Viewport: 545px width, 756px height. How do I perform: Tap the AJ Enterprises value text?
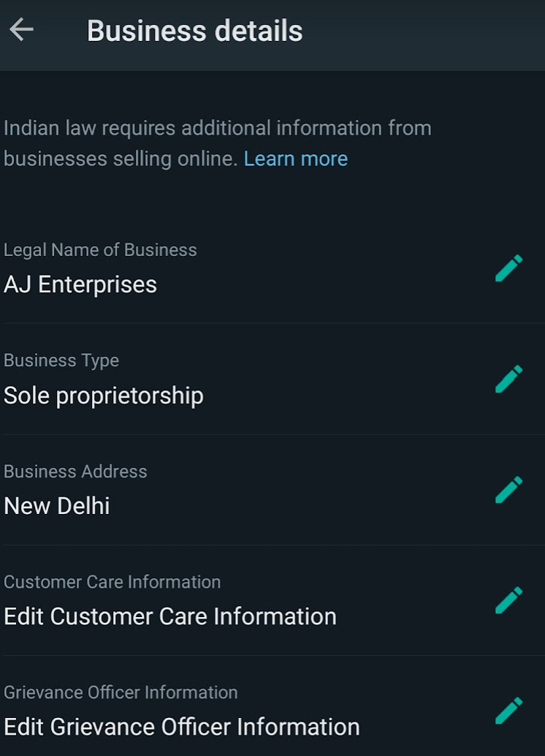pos(80,284)
